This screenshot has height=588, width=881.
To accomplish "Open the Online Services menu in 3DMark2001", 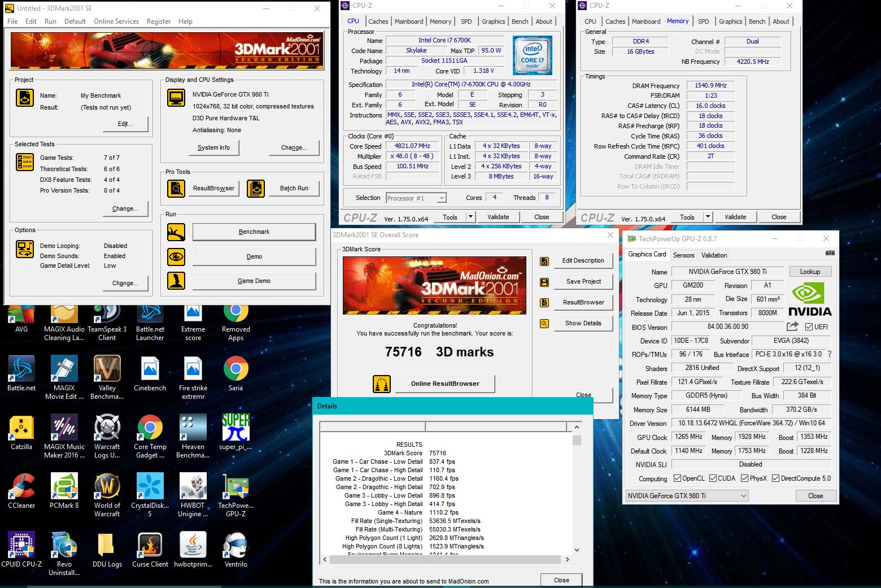I will point(116,21).
